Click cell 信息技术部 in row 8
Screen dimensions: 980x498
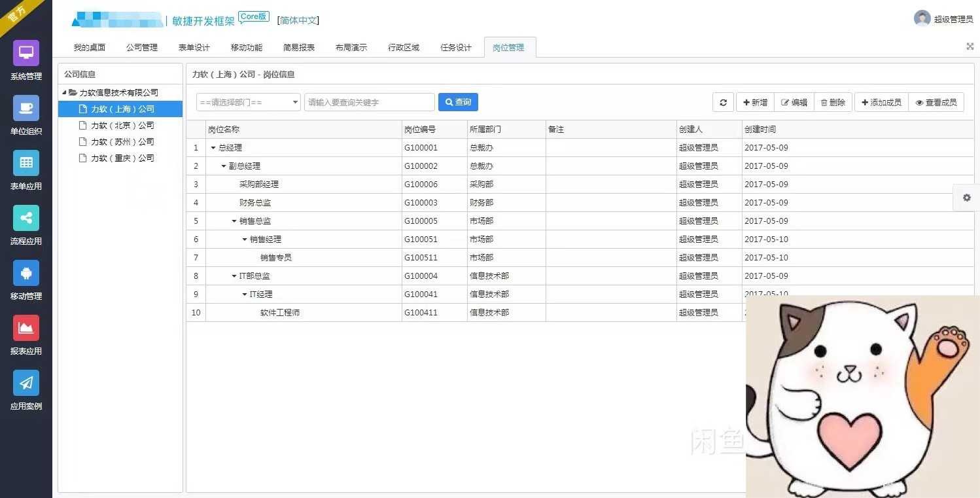506,276
